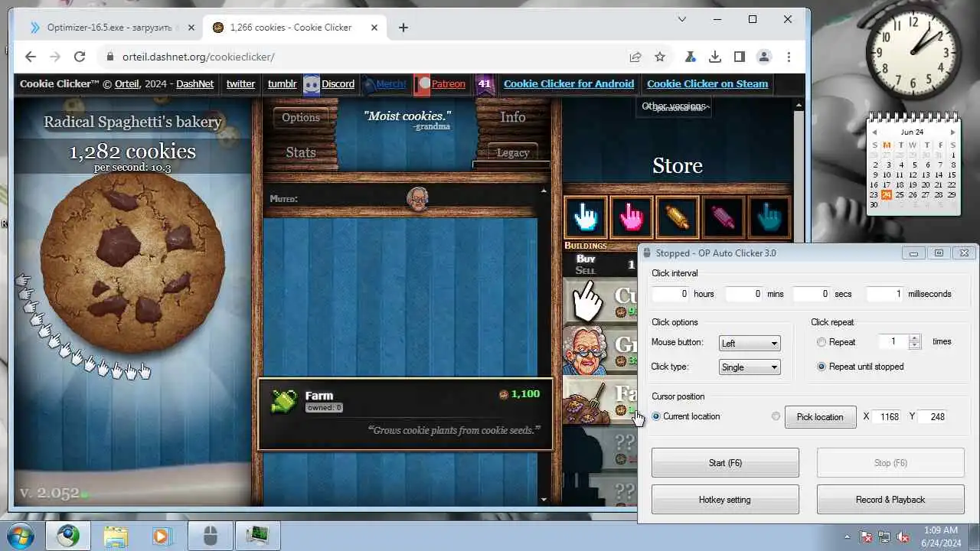Toggle Chrome side panel icon

pyautogui.click(x=739, y=57)
